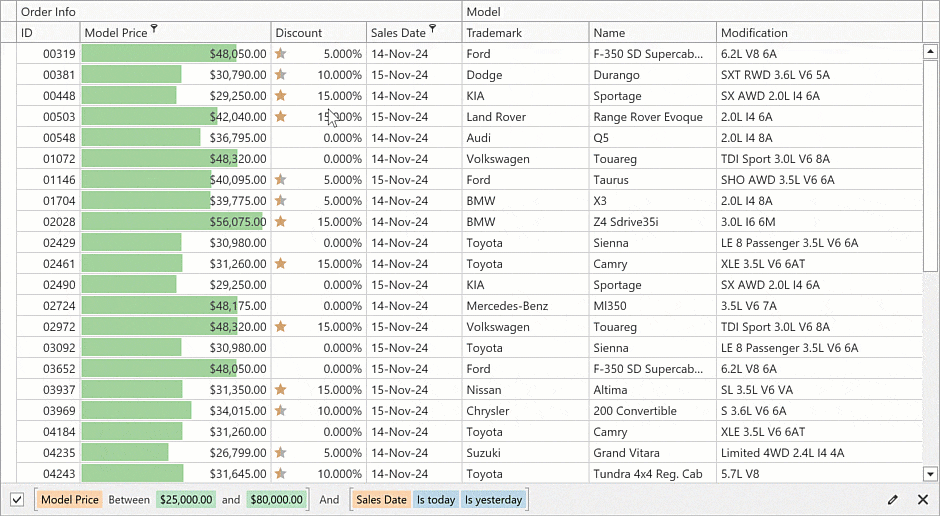This screenshot has width=940, height=516.
Task: Click the Is today filter token
Action: [436, 499]
